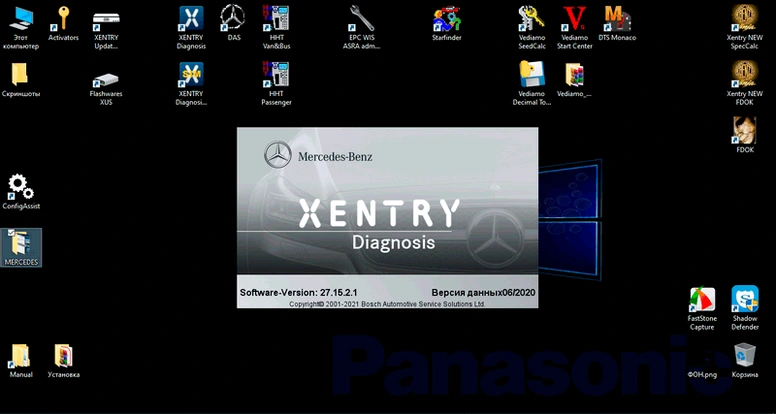Screen dimensions: 776x414
Task: Click the Mercedes-Benz wordmark on the splash
Action: [335, 157]
